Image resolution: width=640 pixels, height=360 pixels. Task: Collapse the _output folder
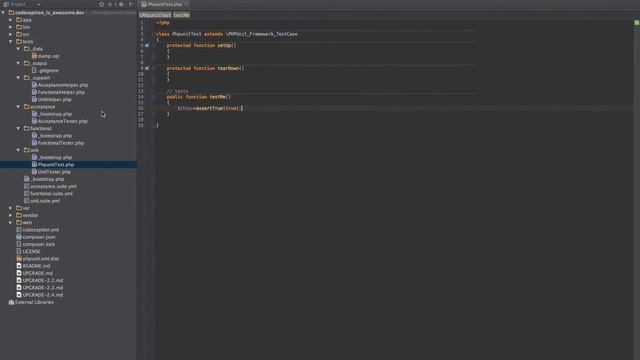(18, 63)
